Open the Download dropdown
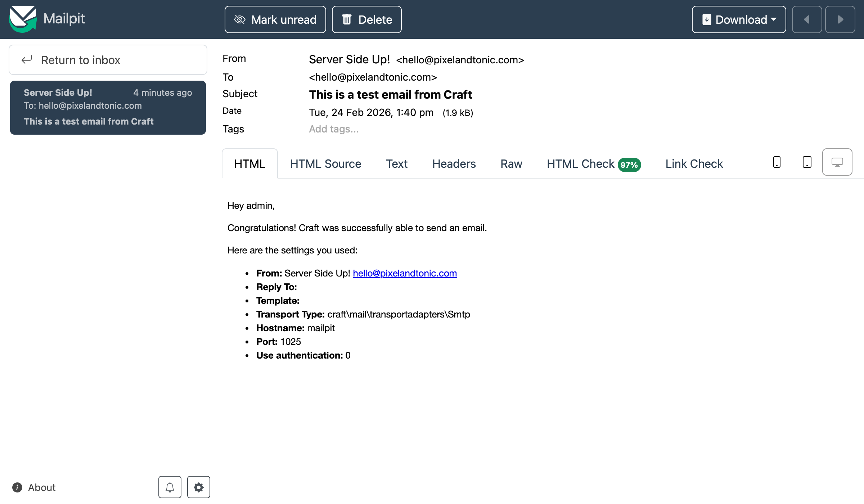The width and height of the screenshot is (864, 504). pyautogui.click(x=739, y=19)
